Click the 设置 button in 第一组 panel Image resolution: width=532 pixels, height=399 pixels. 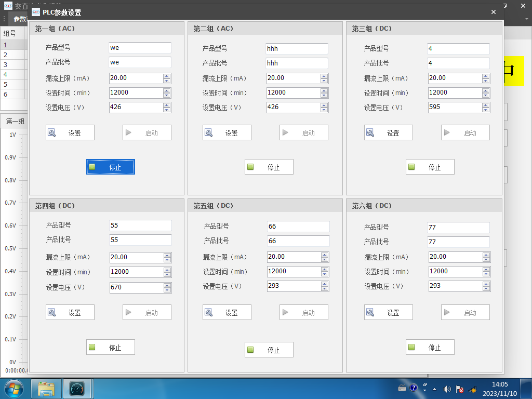click(70, 132)
